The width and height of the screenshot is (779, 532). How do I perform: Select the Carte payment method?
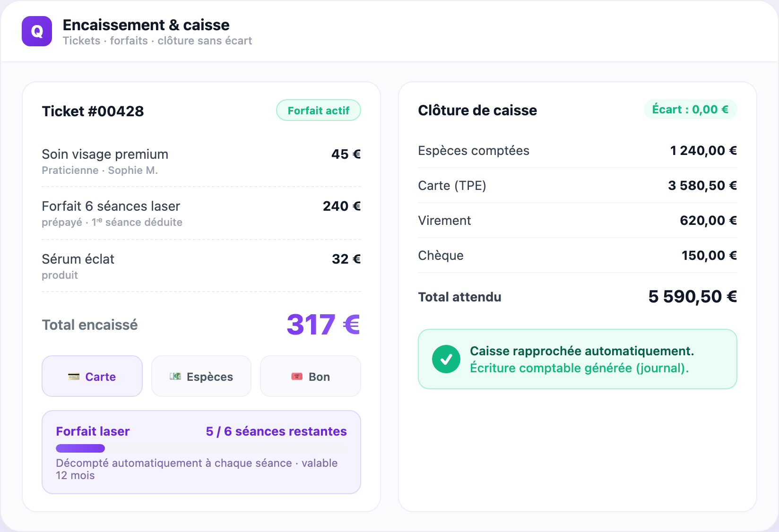click(92, 376)
